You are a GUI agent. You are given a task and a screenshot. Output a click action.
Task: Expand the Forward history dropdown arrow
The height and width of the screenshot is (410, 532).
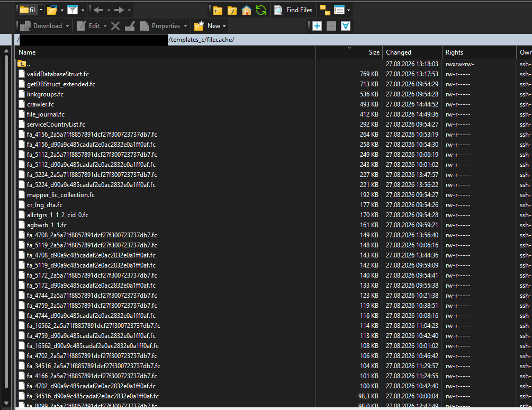129,10
